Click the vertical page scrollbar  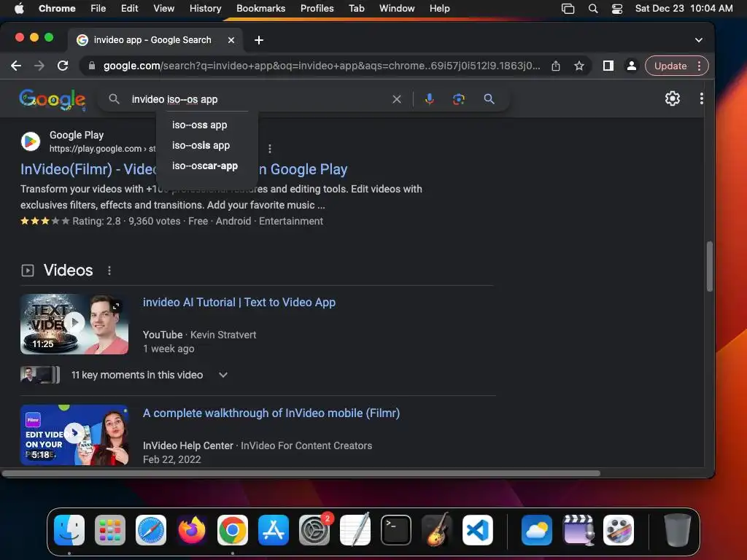[x=709, y=265]
